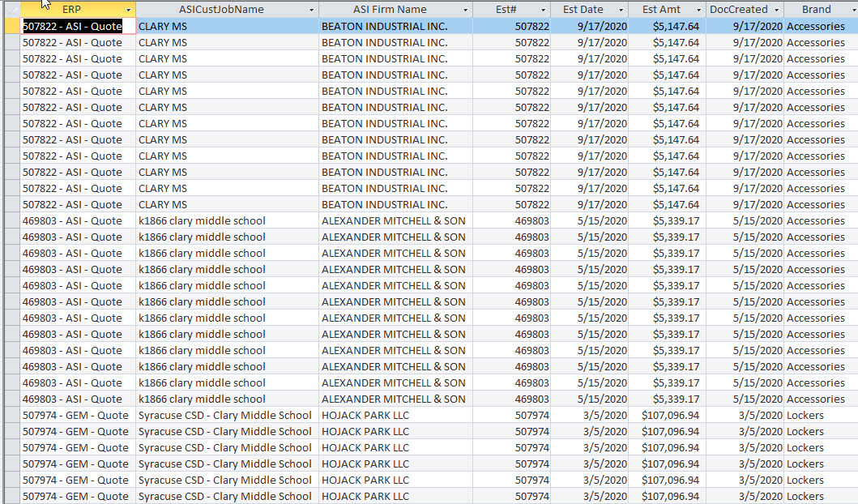Click the first Lockers brand cell
Screen dimensions: 858x504
pos(821,416)
